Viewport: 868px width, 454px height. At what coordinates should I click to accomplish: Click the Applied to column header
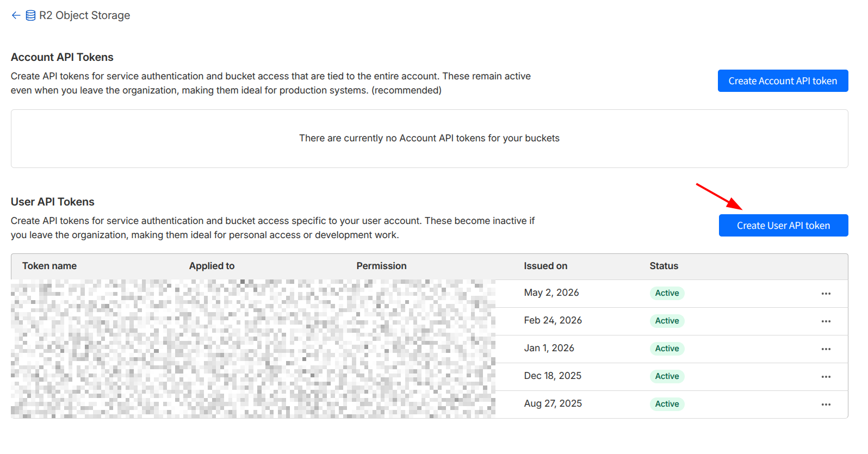[x=212, y=266]
